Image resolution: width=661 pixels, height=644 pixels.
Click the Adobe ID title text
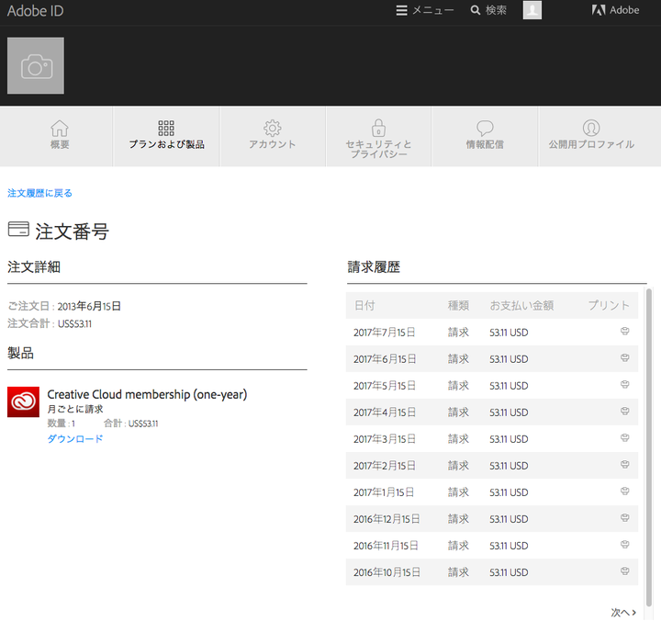(x=36, y=10)
